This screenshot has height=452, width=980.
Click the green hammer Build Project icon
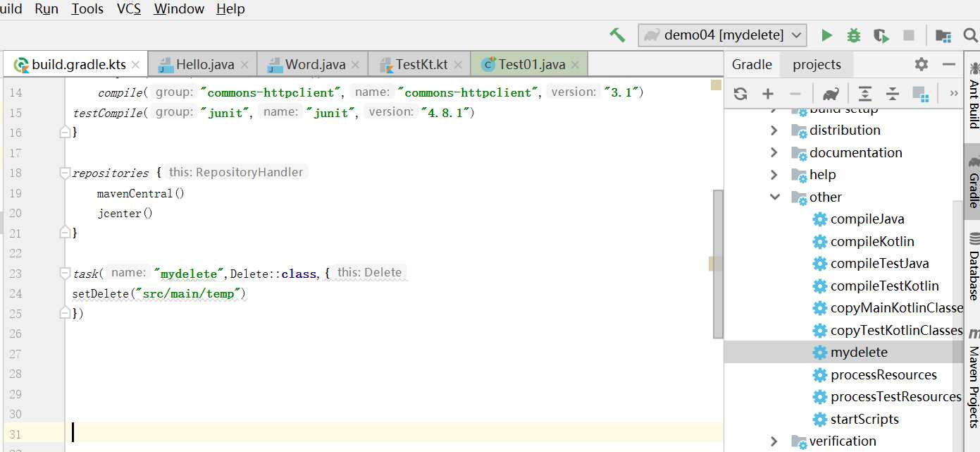[x=617, y=35]
